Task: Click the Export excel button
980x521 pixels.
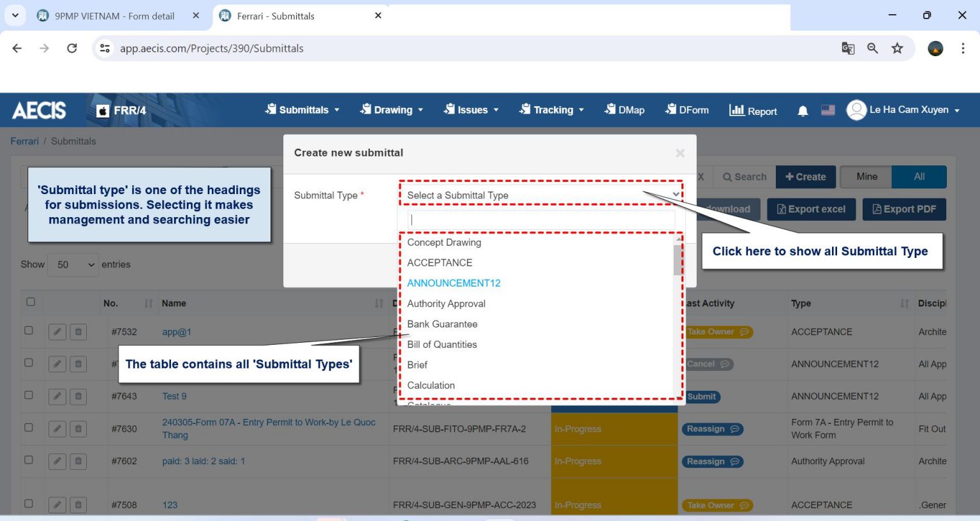Action: (x=811, y=209)
